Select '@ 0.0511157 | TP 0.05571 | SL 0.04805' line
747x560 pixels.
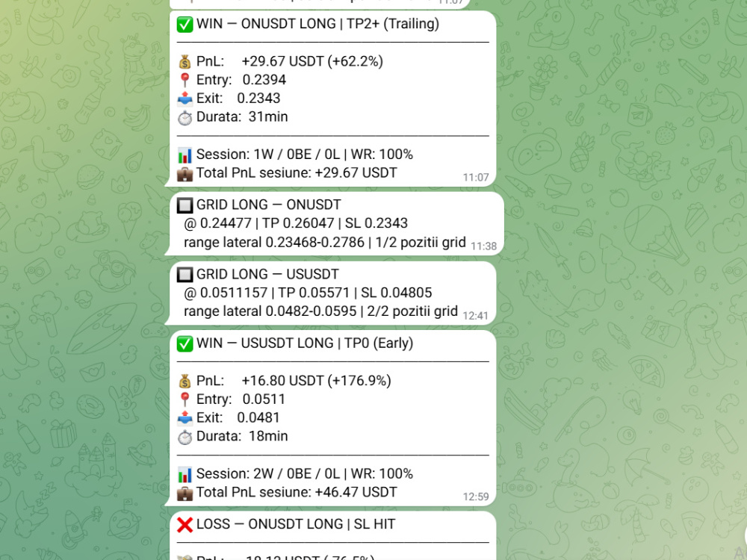308,293
